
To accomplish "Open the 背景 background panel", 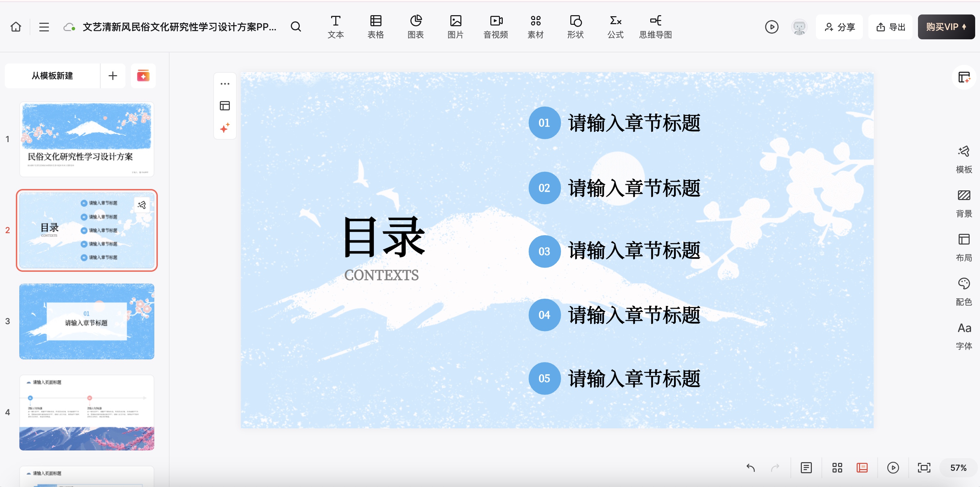I will 964,203.
